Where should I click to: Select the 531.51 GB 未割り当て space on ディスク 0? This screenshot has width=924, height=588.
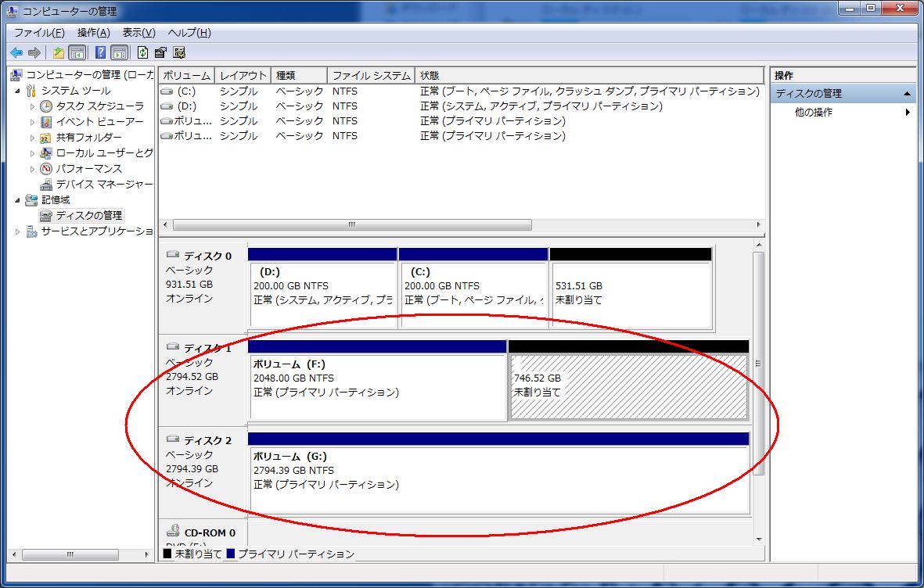631,289
